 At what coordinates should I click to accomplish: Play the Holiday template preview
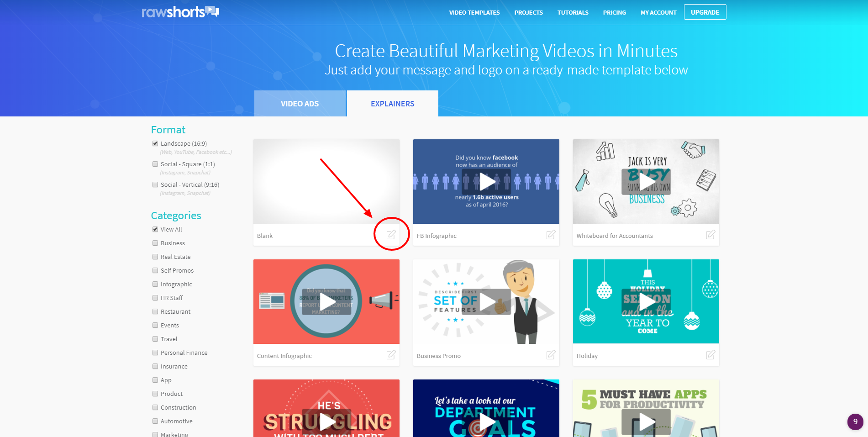(646, 302)
